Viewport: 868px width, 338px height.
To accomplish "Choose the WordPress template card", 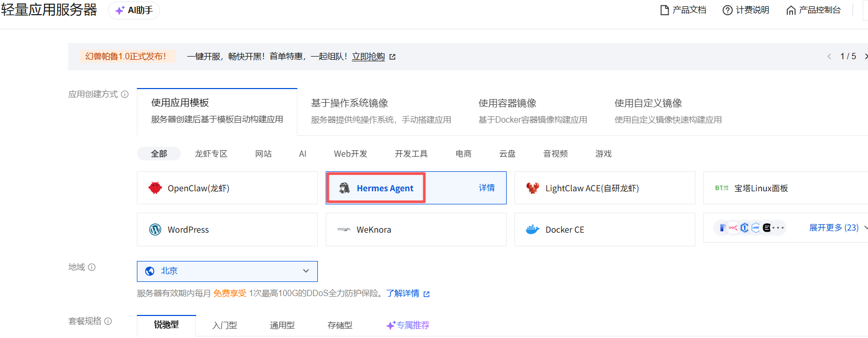I will coord(227,230).
